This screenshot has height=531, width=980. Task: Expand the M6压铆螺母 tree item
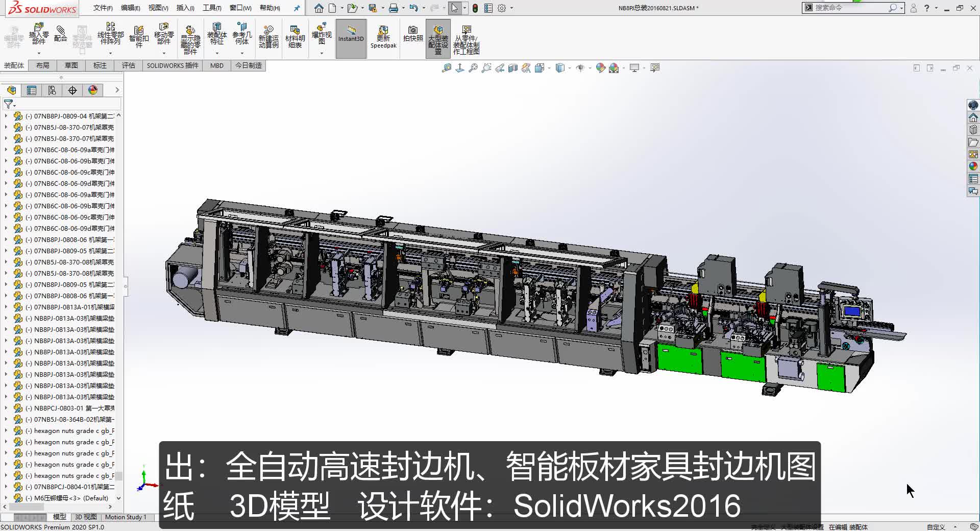pyautogui.click(x=6, y=498)
